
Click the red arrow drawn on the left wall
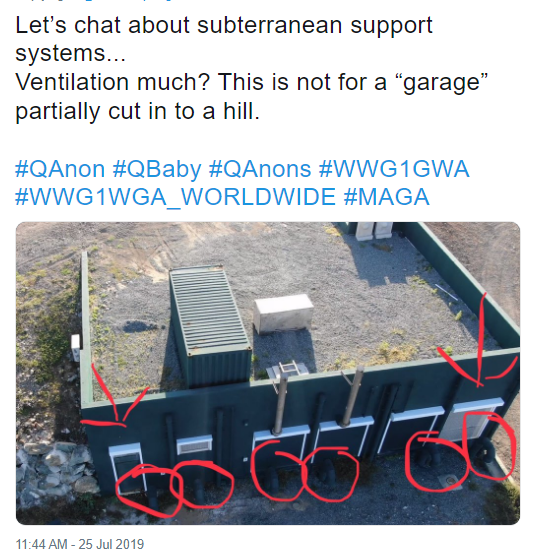coord(114,399)
